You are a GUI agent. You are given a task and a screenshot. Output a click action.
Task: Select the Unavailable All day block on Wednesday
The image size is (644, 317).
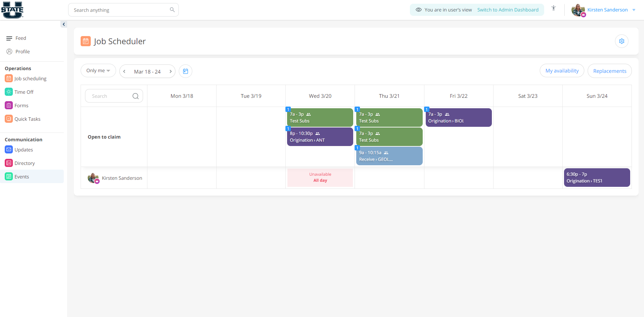click(320, 177)
